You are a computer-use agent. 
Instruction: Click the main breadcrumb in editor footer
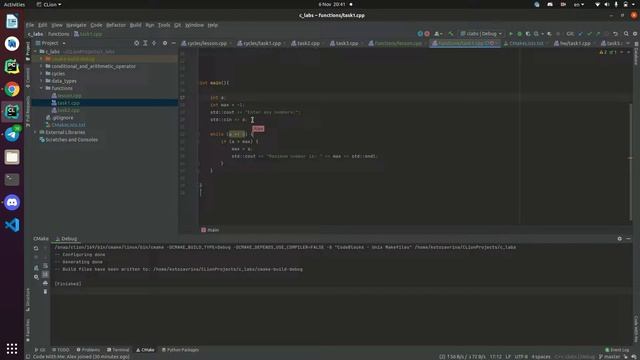(x=210, y=230)
